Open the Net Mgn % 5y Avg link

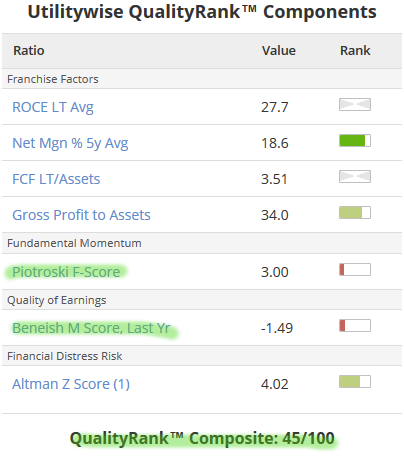coord(70,143)
